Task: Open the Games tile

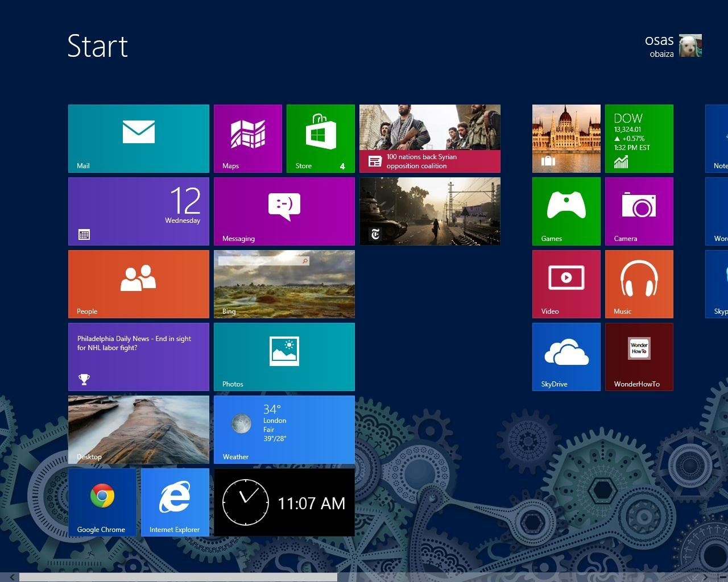Action: pyautogui.click(x=566, y=211)
